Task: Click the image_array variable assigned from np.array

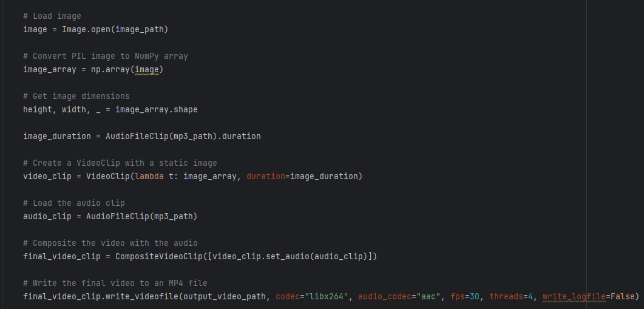Action: click(x=50, y=69)
